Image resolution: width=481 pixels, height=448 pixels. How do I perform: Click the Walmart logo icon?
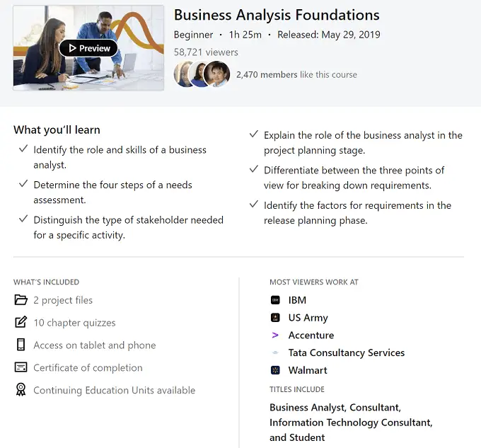(x=275, y=370)
